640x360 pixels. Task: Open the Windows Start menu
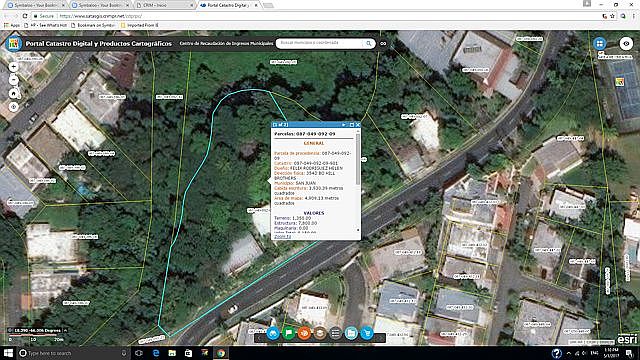[8, 353]
